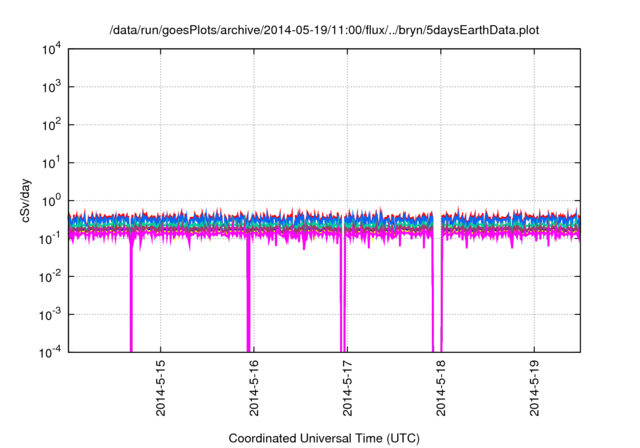Click the 2014-5-15 date tick label
The height and width of the screenshot is (448, 640).
coord(161,388)
